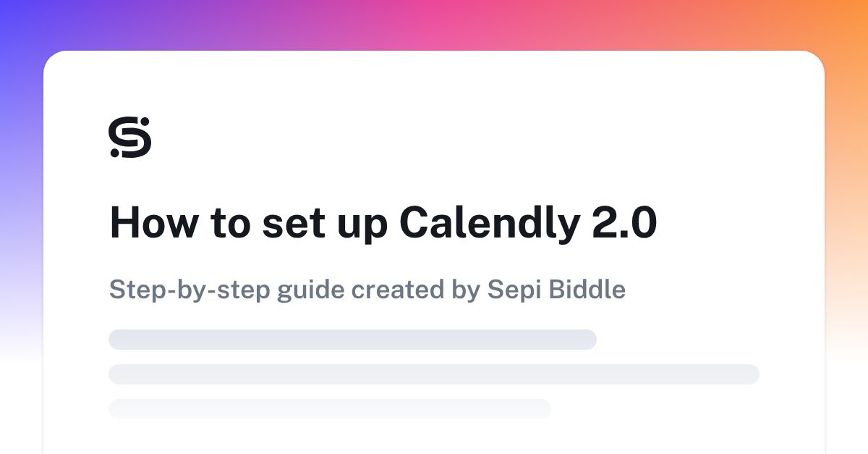The image size is (868, 454).
Task: Click the longest gray placeholder bar
Action: point(434,374)
